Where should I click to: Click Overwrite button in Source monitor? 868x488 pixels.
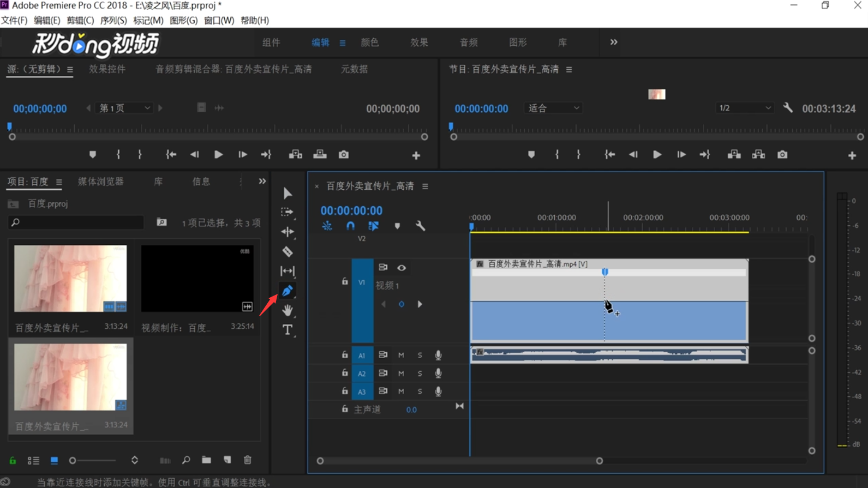coord(320,155)
